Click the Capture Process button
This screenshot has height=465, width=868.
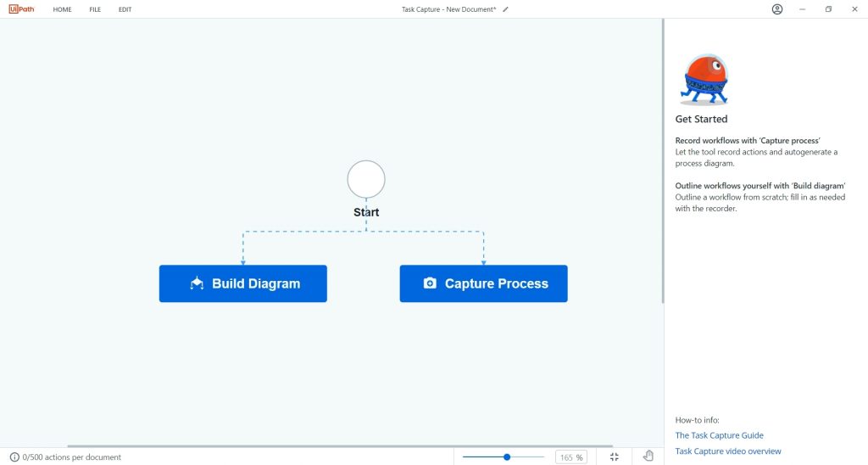tap(483, 283)
